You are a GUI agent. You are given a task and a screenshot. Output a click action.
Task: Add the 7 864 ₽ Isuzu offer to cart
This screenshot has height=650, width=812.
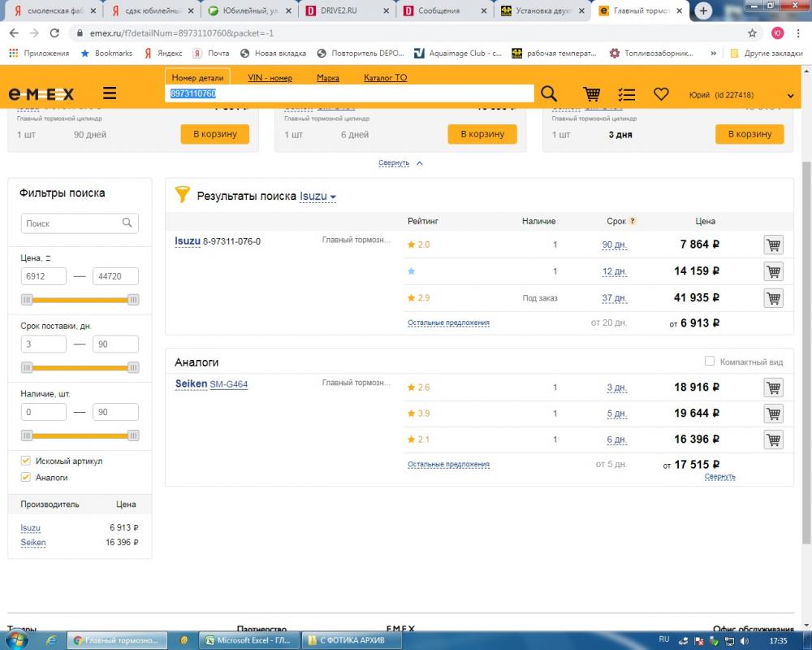tap(773, 245)
